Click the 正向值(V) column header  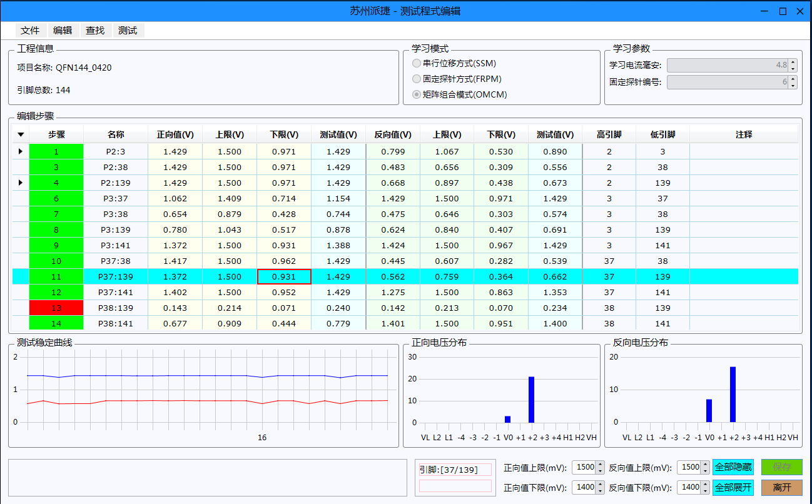pos(175,134)
